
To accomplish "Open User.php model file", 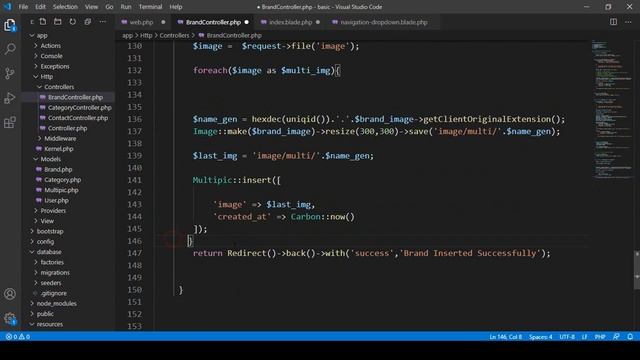I will click(x=56, y=200).
